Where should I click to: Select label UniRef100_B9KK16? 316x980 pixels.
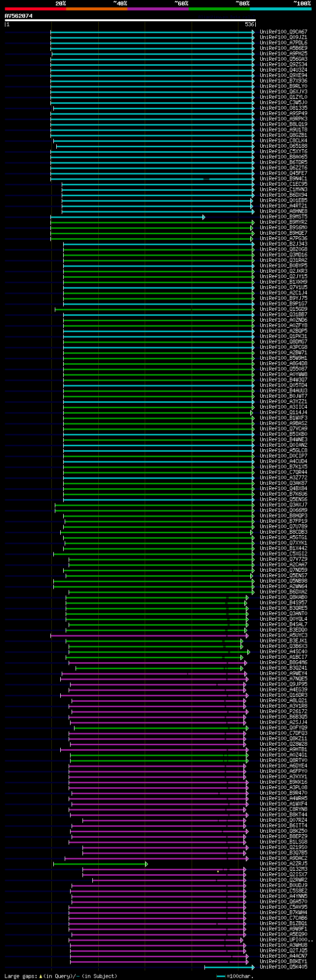283,782
